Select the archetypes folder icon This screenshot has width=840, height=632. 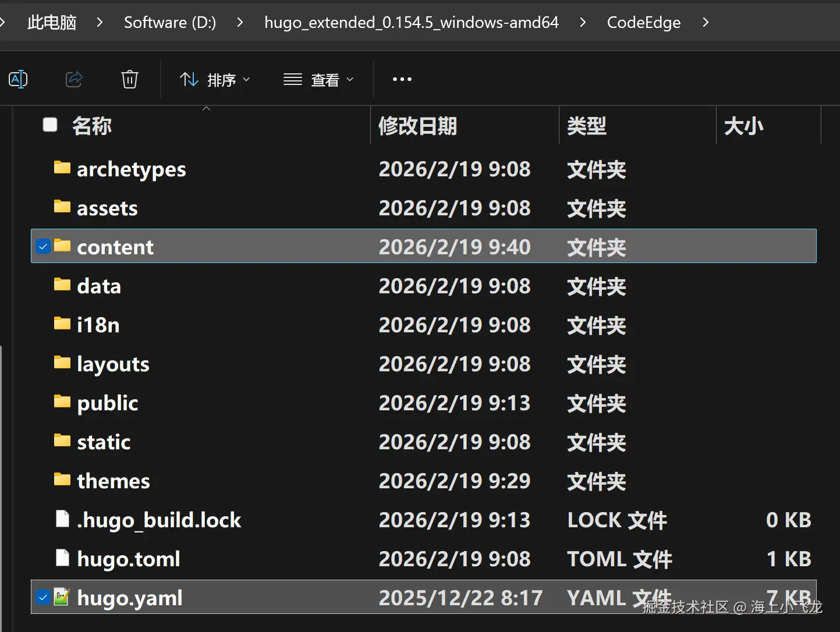pos(62,168)
